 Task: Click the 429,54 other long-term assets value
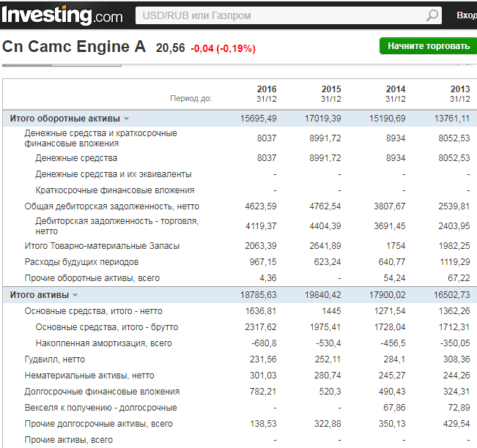(x=456, y=424)
